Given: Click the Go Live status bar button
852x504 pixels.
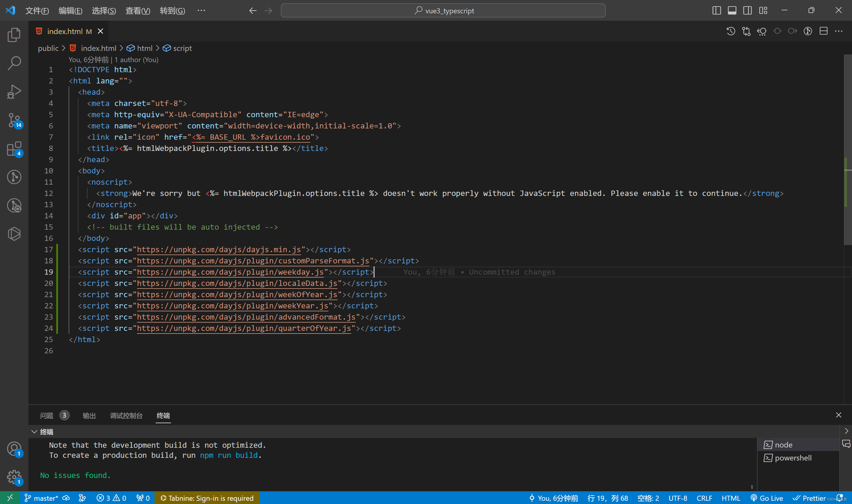Looking at the screenshot, I should tap(767, 498).
